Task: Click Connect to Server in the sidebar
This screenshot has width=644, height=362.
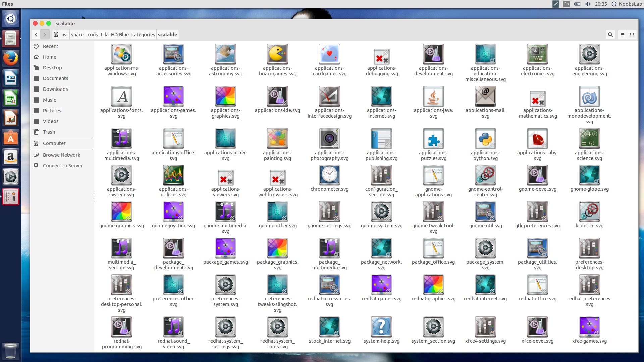Action: (62, 165)
